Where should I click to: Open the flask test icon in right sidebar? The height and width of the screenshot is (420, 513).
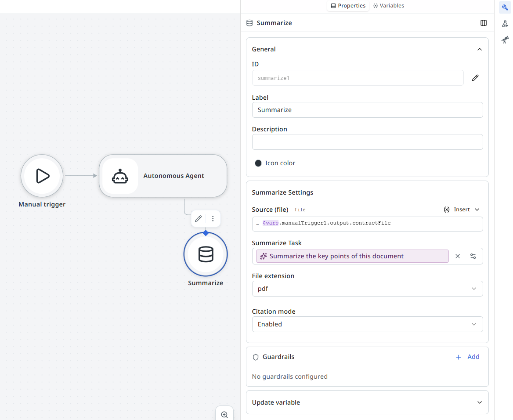(x=505, y=24)
